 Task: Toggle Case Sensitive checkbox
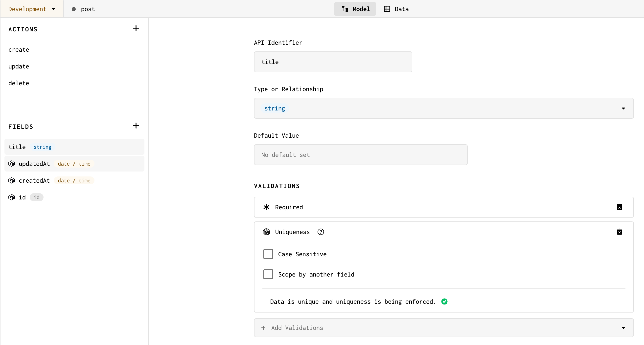point(268,254)
